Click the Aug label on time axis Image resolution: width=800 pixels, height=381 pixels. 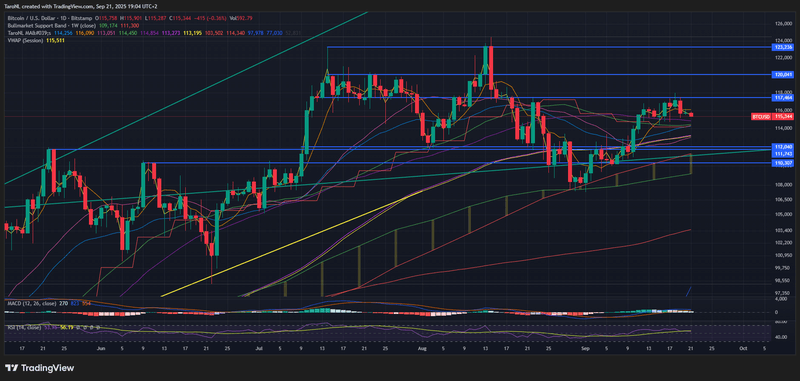421,347
